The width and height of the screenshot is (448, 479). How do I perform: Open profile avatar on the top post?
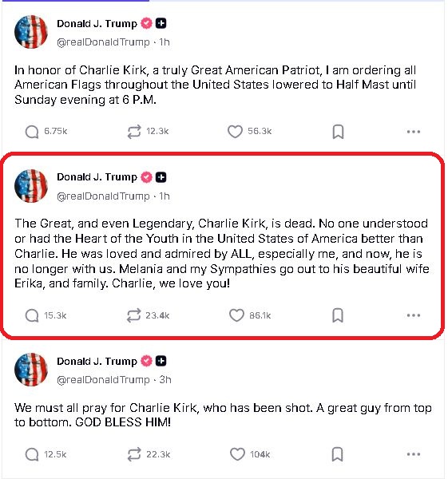31,32
